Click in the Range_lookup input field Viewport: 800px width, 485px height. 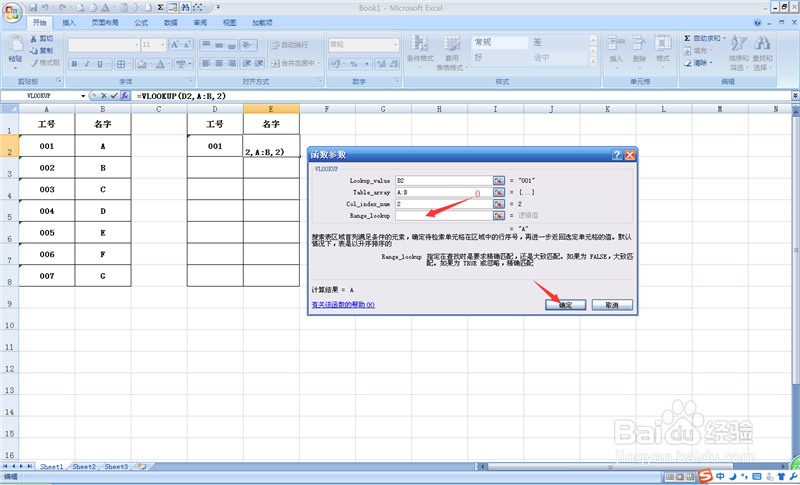point(444,216)
